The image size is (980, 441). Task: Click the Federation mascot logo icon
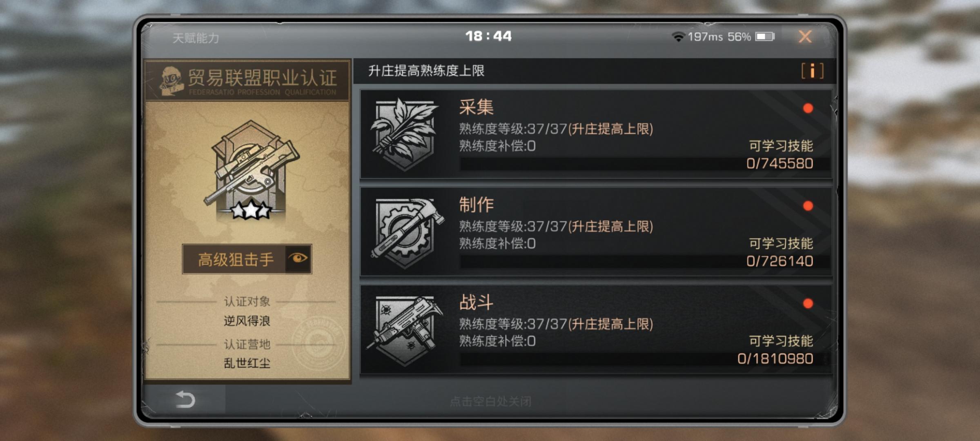pyautogui.click(x=171, y=81)
